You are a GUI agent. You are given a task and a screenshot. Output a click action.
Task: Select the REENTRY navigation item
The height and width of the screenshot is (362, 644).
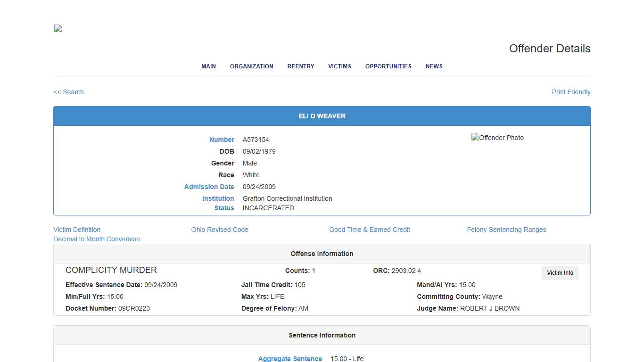click(x=300, y=66)
